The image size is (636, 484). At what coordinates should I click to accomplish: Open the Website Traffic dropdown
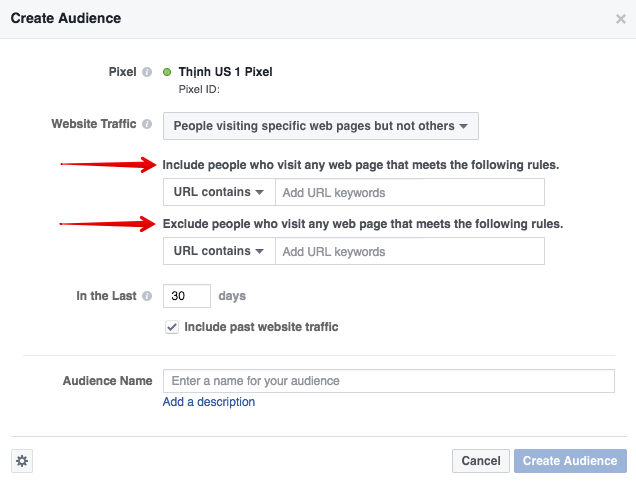coord(321,126)
